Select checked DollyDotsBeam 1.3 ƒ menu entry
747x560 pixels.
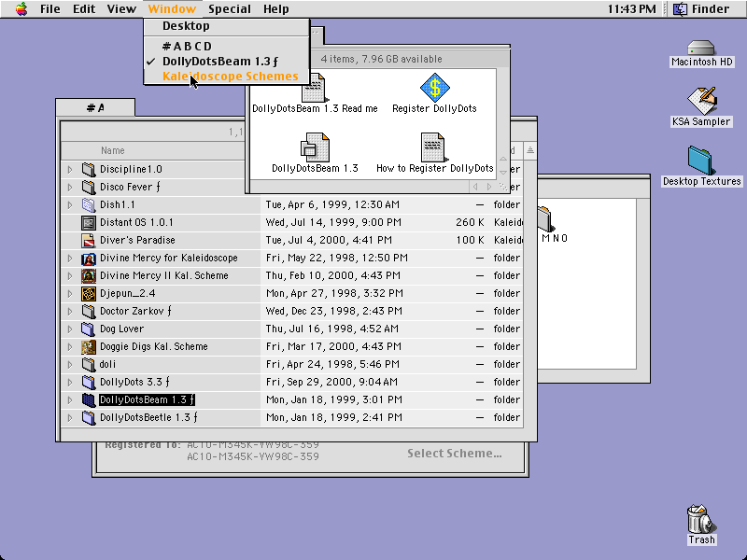(x=227, y=62)
